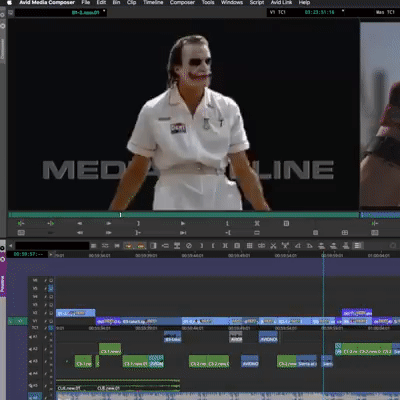Toggle the V3 track selector

coord(35,304)
